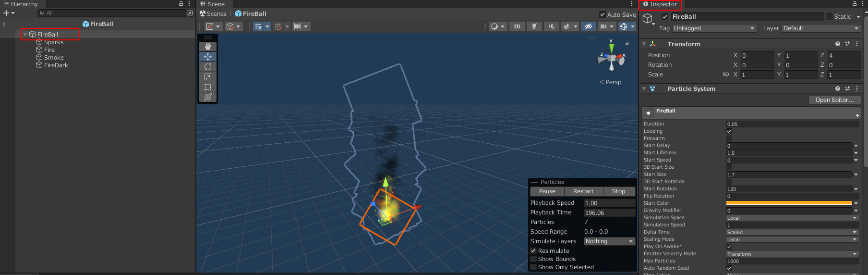Select the Scale tool
The width and height of the screenshot is (868, 275).
pyautogui.click(x=207, y=77)
